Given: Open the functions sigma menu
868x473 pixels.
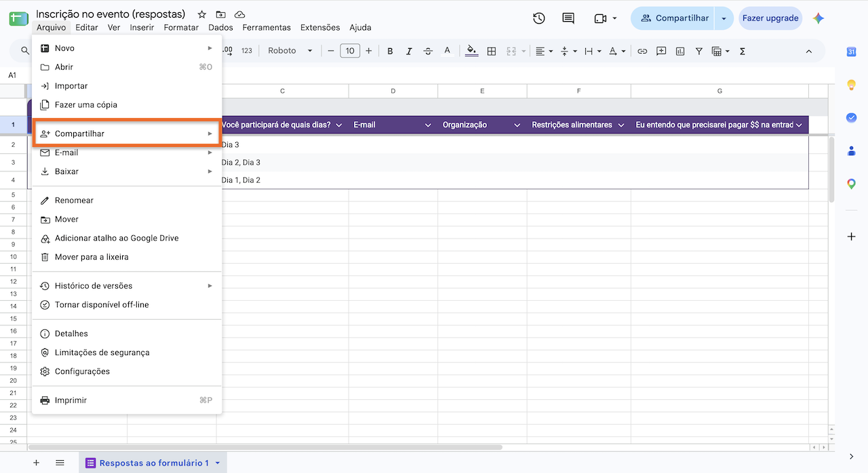Looking at the screenshot, I should tap(743, 51).
